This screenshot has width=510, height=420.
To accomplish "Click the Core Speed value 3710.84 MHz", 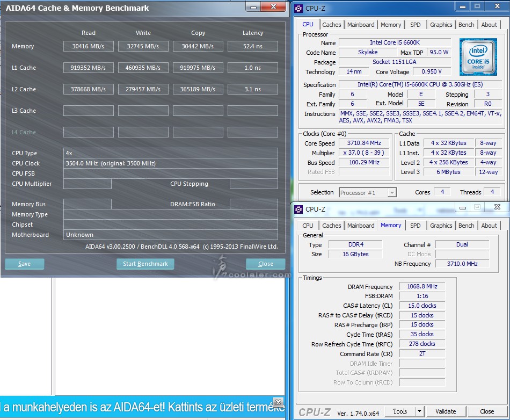I will point(364,143).
